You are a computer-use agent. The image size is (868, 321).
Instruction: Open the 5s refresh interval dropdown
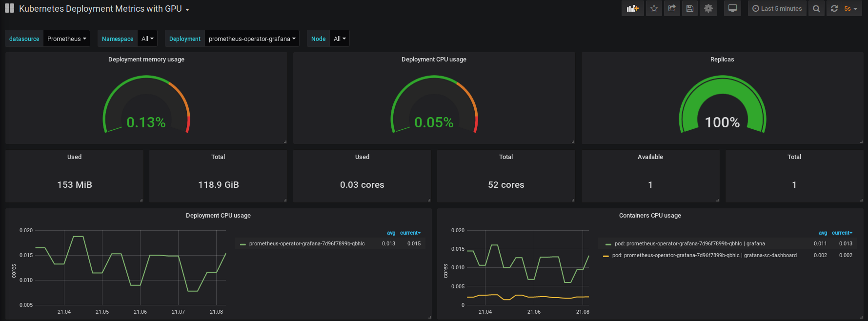[851, 8]
